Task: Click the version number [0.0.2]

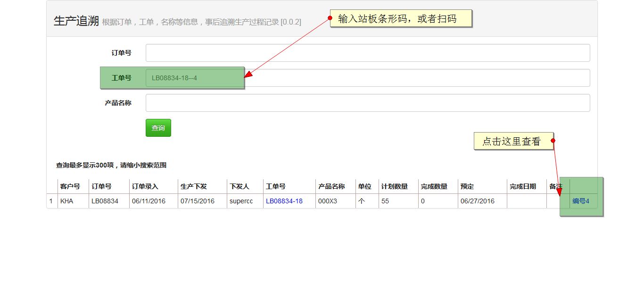Action: (x=290, y=22)
